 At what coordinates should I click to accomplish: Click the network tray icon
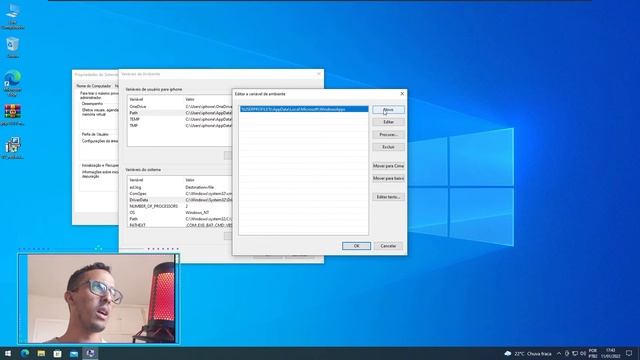click(x=575, y=353)
